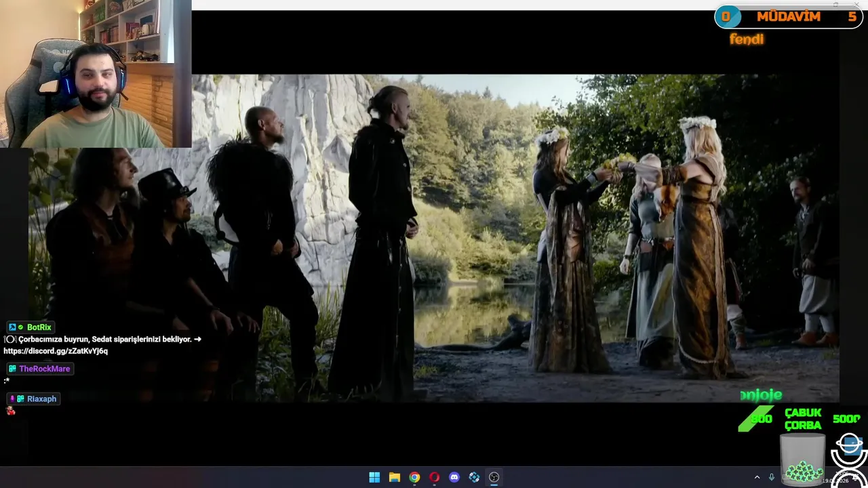This screenshot has height=488, width=868.
Task: Click the orange "fendi" username text
Action: [747, 39]
